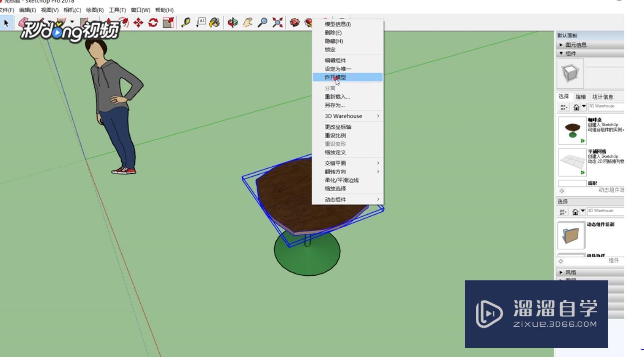The image size is (644, 357).
Task: Click 重设比例 in context menu
Action: 347,136
